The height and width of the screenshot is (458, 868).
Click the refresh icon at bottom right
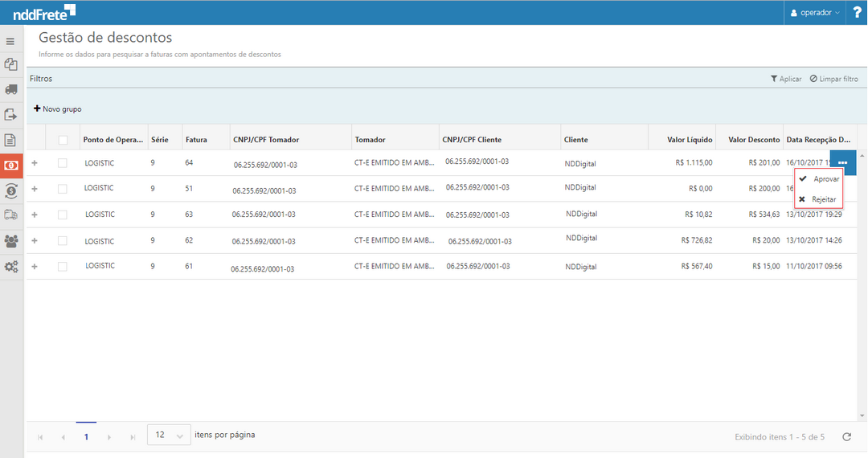[x=846, y=437]
